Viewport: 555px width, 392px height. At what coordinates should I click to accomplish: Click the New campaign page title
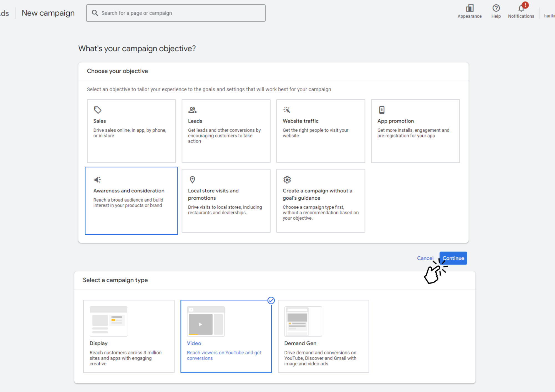(x=48, y=13)
